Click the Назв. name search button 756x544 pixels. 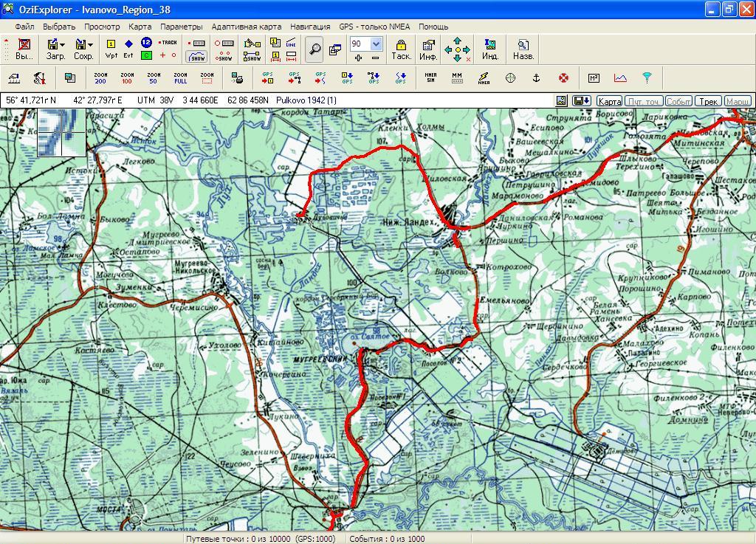coord(523,49)
